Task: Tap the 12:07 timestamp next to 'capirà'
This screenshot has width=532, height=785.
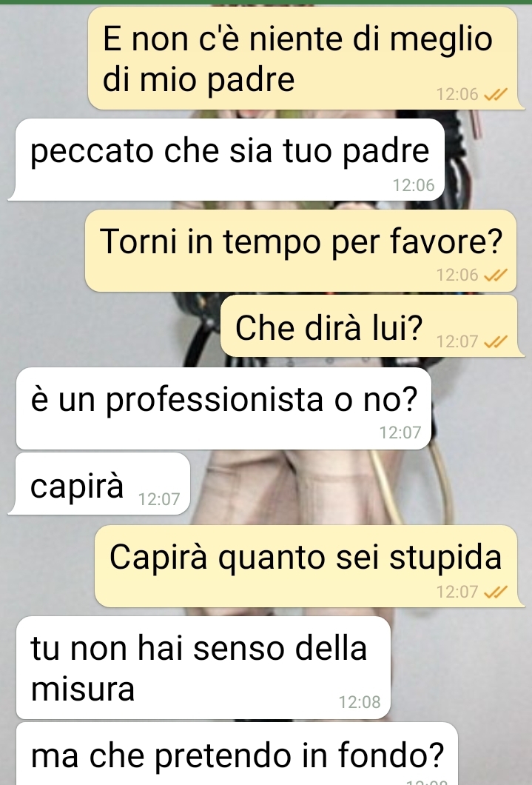Action: [x=158, y=499]
